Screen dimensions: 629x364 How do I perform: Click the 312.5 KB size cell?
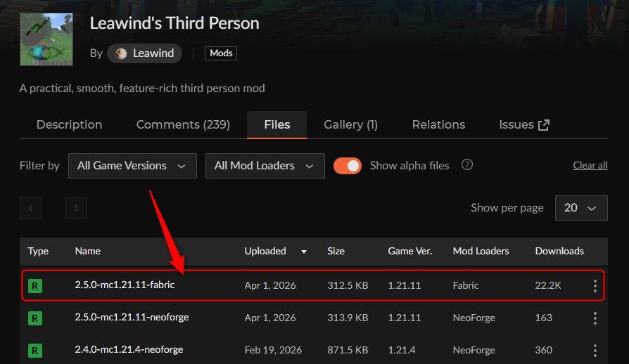pyautogui.click(x=348, y=285)
